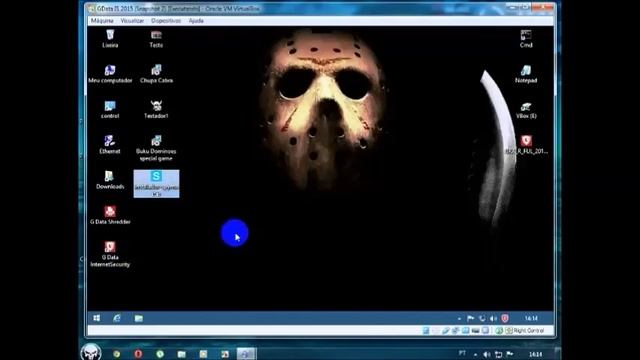Open the red host taskbar icon

[x=138, y=354]
